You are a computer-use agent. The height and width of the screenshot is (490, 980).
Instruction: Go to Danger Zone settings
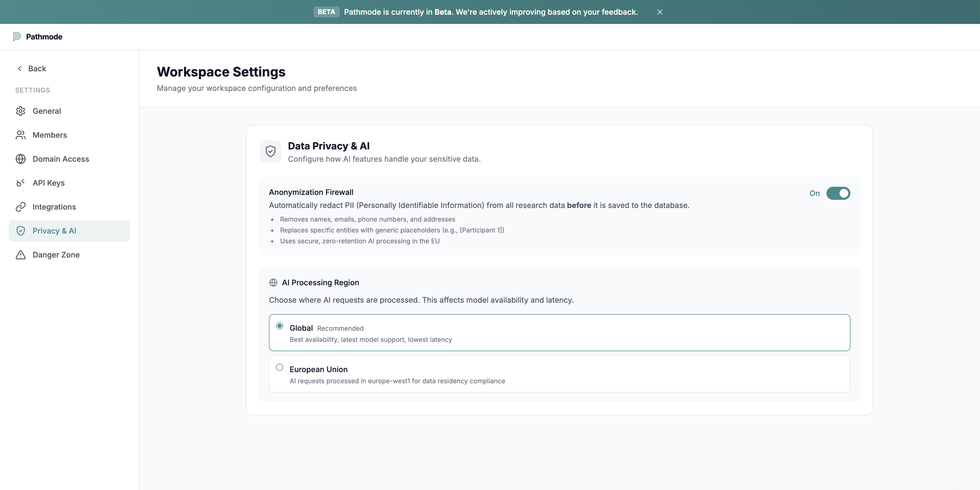pos(56,255)
